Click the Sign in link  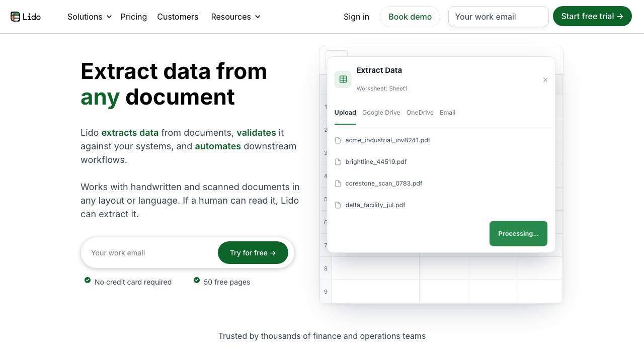(x=356, y=17)
